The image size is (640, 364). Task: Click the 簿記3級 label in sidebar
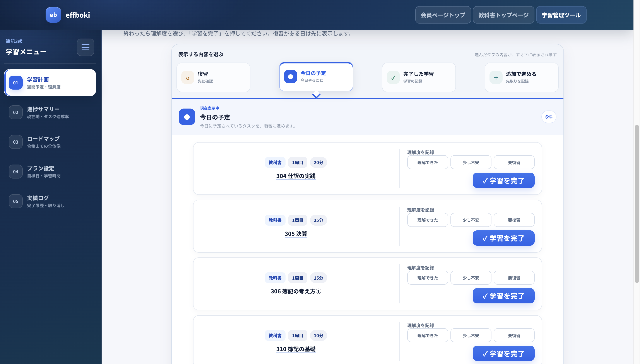[x=14, y=41]
